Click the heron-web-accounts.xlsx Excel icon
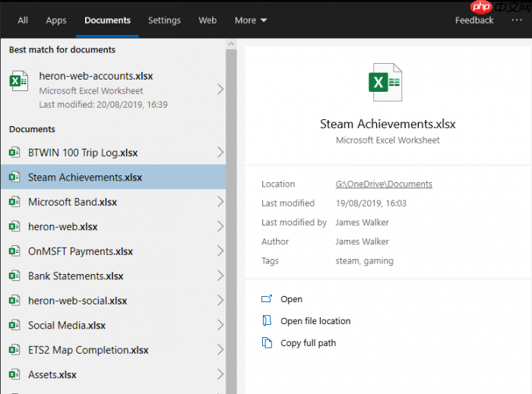This screenshot has height=394, width=532. click(19, 81)
